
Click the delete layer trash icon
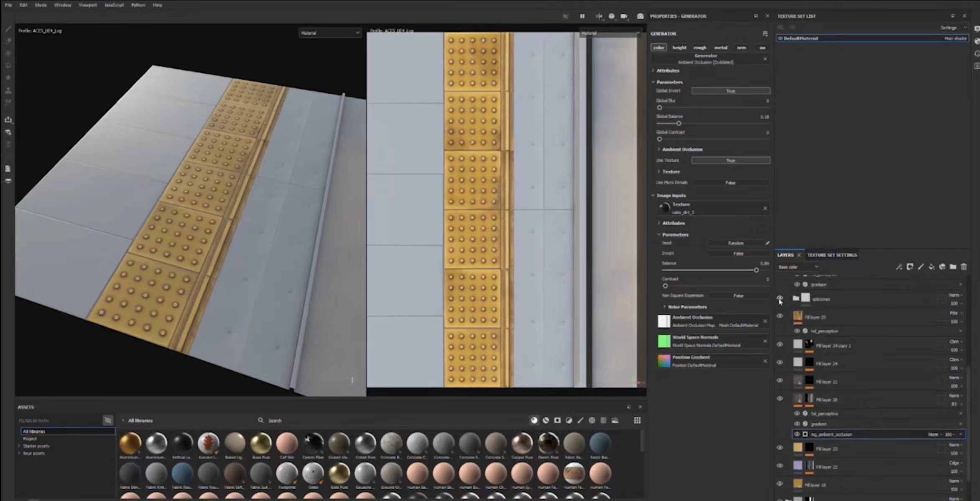(x=964, y=267)
